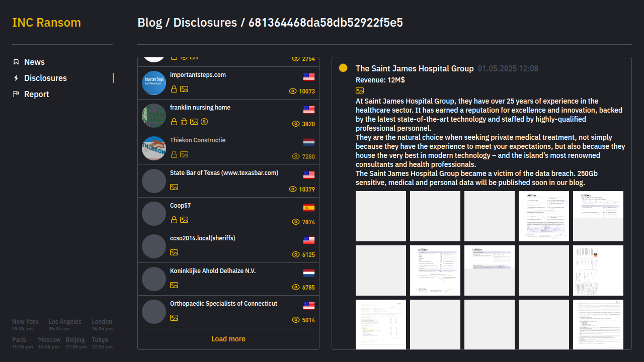Load more disclosure entries

click(228, 339)
